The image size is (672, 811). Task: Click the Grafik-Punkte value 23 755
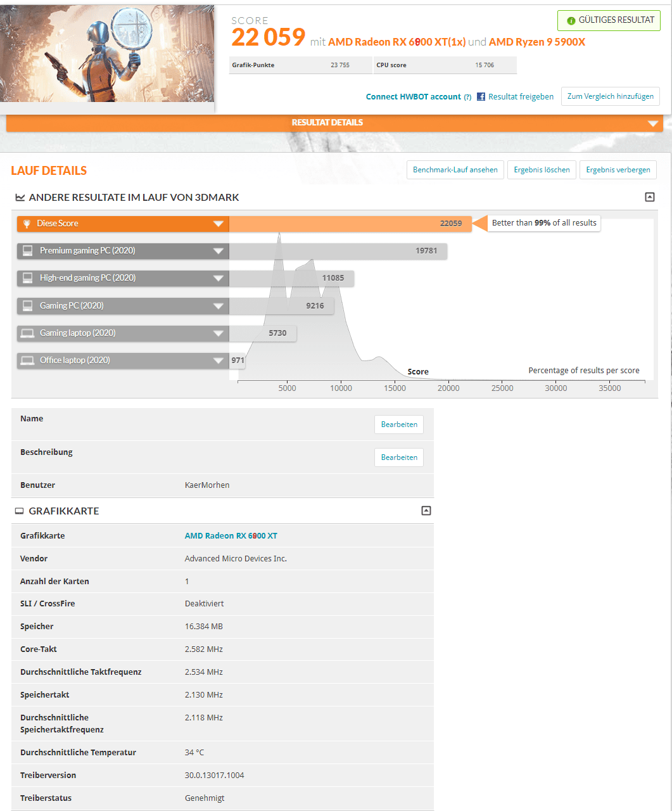click(x=340, y=65)
